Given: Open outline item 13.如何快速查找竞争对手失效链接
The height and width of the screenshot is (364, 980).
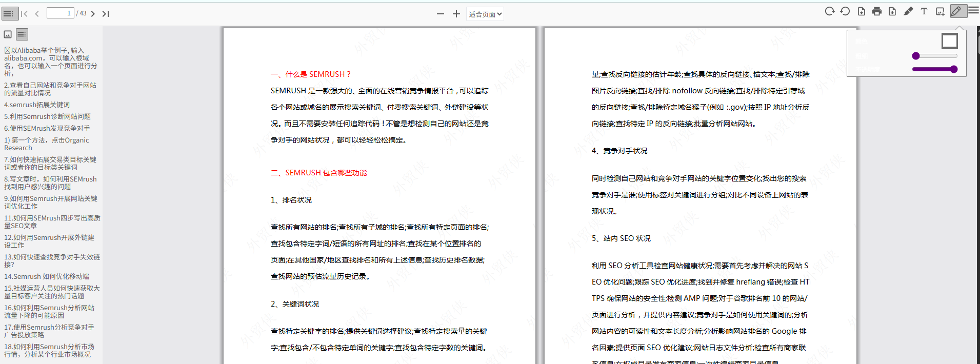Looking at the screenshot, I should click(x=52, y=261).
